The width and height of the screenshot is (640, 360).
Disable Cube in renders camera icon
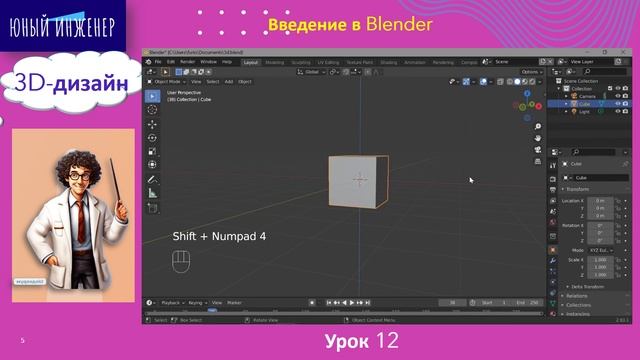click(625, 104)
